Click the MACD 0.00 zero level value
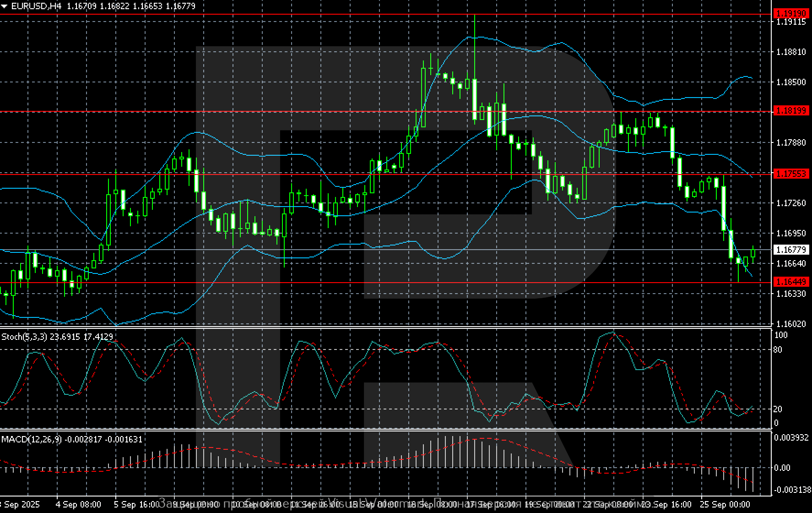This screenshot has width=812, height=513. pos(782,468)
